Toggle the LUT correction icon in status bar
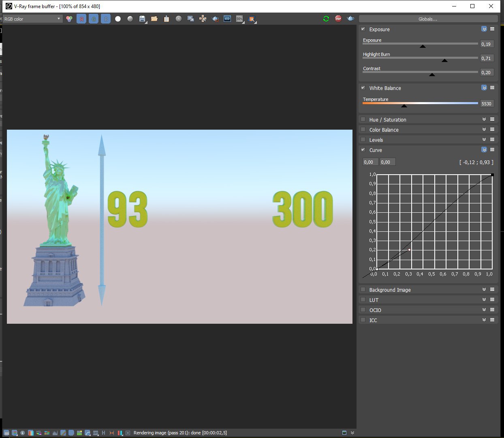This screenshot has width=504, height=438. [x=96, y=433]
